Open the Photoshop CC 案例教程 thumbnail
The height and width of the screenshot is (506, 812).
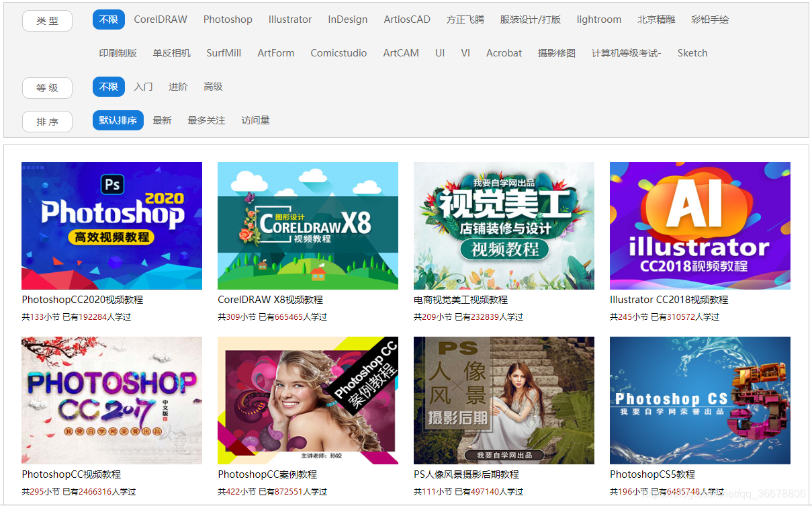click(308, 400)
